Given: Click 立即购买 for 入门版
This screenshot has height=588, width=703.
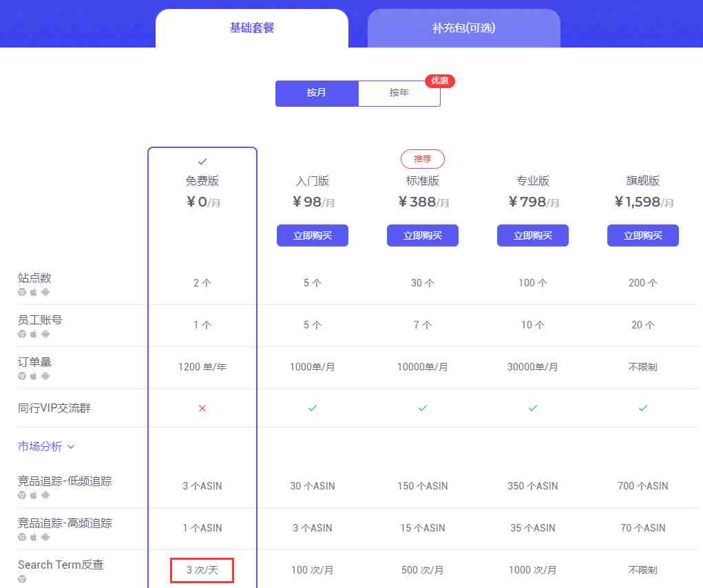Looking at the screenshot, I should (313, 235).
